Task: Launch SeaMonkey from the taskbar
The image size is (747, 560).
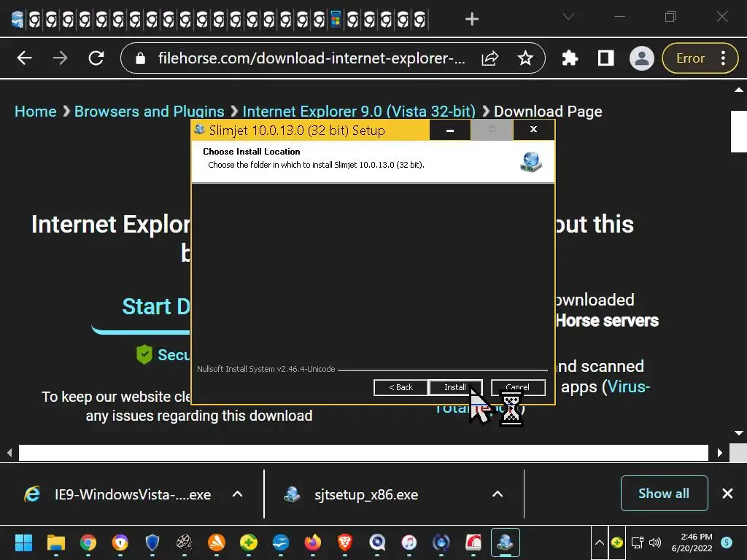Action: click(281, 542)
